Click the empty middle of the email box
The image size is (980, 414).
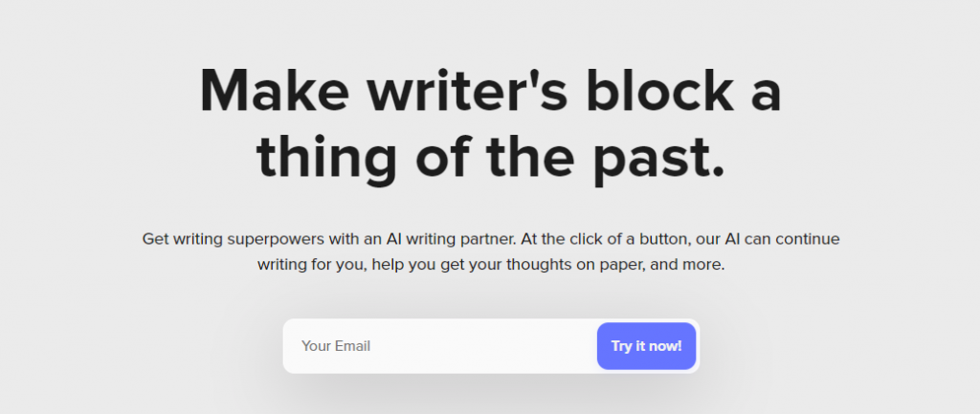481,346
